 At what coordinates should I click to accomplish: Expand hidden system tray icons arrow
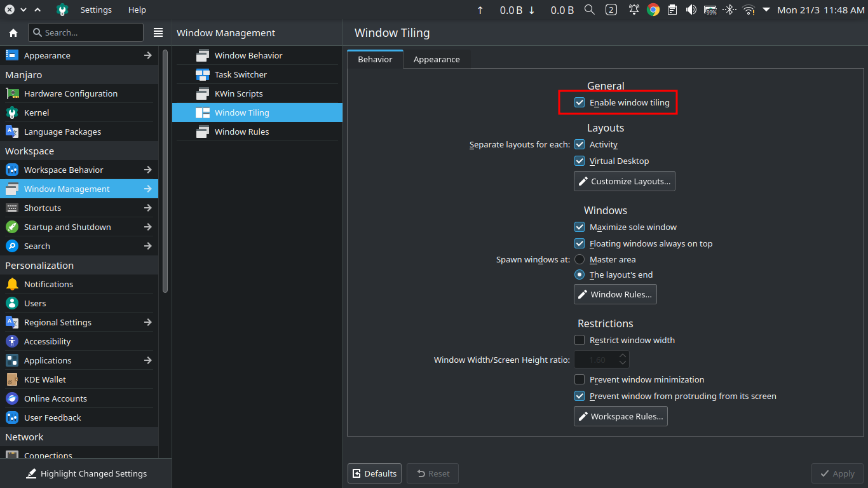tap(766, 10)
